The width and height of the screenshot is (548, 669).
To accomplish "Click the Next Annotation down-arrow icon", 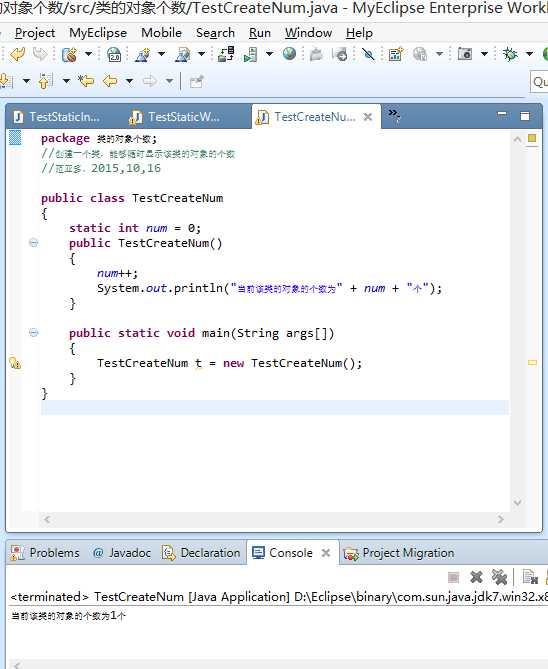I will [7, 81].
